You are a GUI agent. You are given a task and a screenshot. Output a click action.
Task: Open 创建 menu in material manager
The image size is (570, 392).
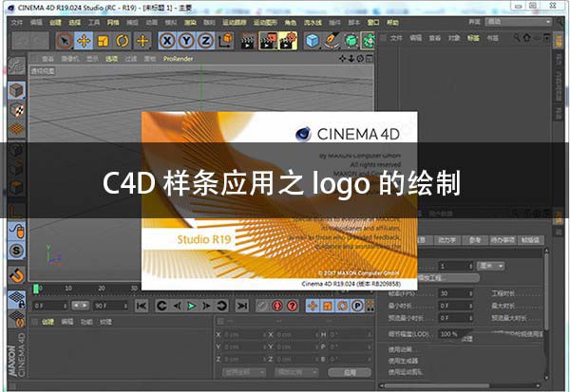48,322
